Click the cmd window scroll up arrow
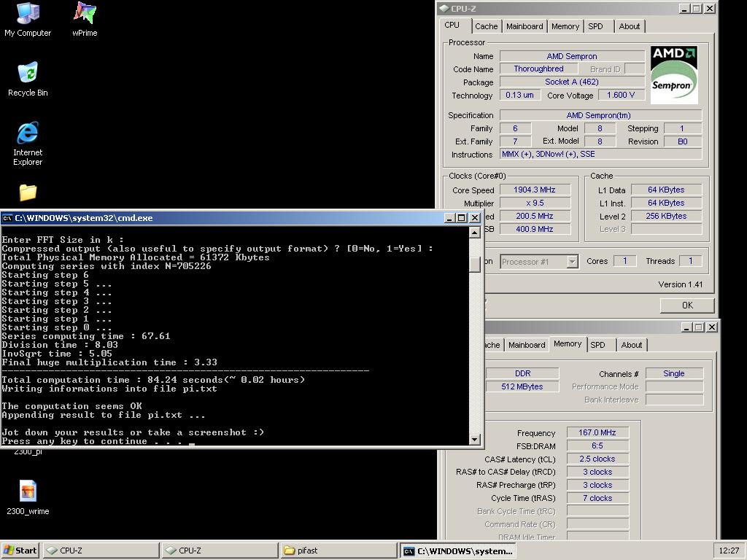Screen dimensions: 747x560 tap(474, 233)
